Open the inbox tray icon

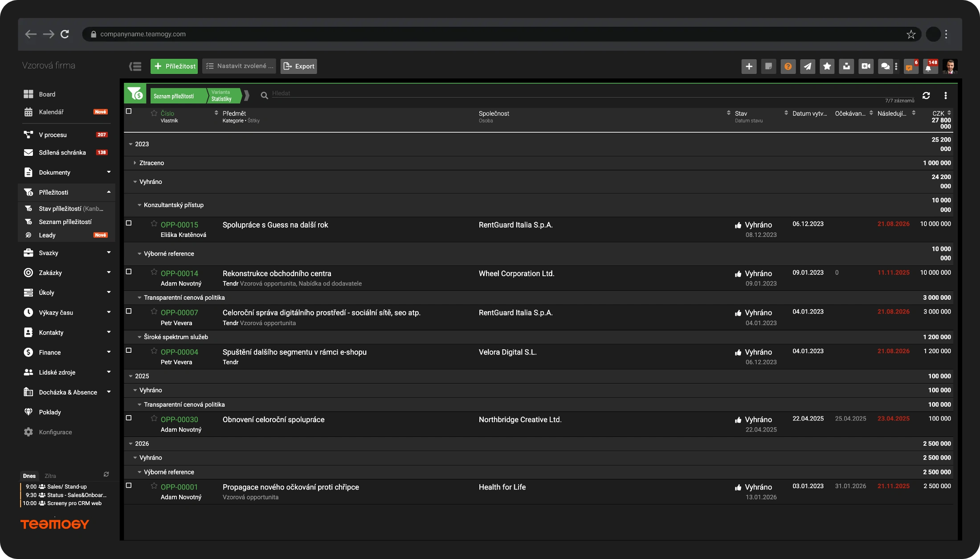tap(846, 66)
